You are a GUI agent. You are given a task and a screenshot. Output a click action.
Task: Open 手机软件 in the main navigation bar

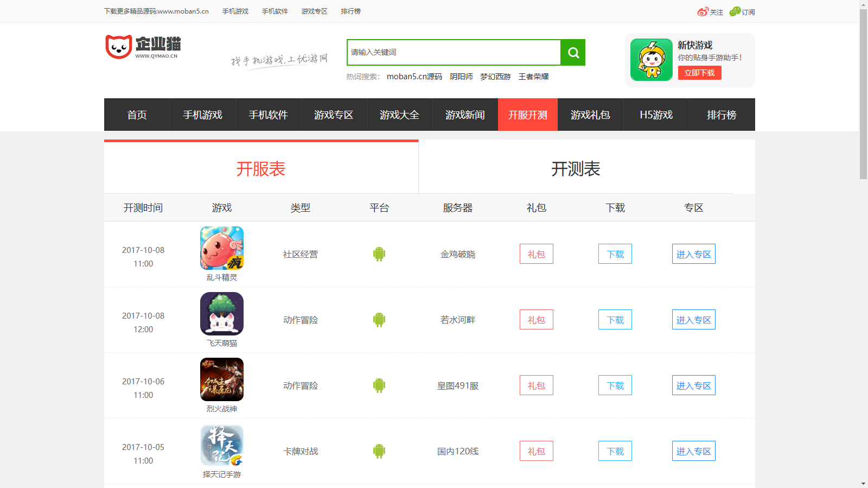[269, 115]
